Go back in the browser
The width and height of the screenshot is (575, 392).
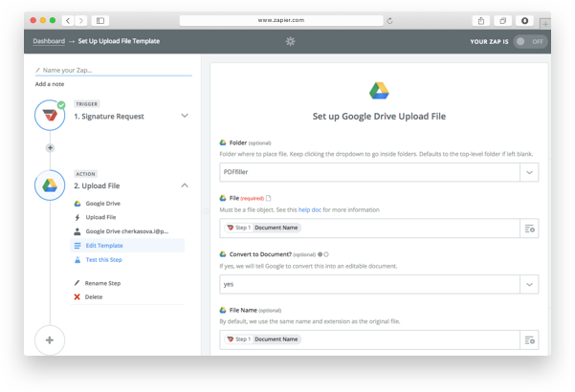(x=68, y=20)
